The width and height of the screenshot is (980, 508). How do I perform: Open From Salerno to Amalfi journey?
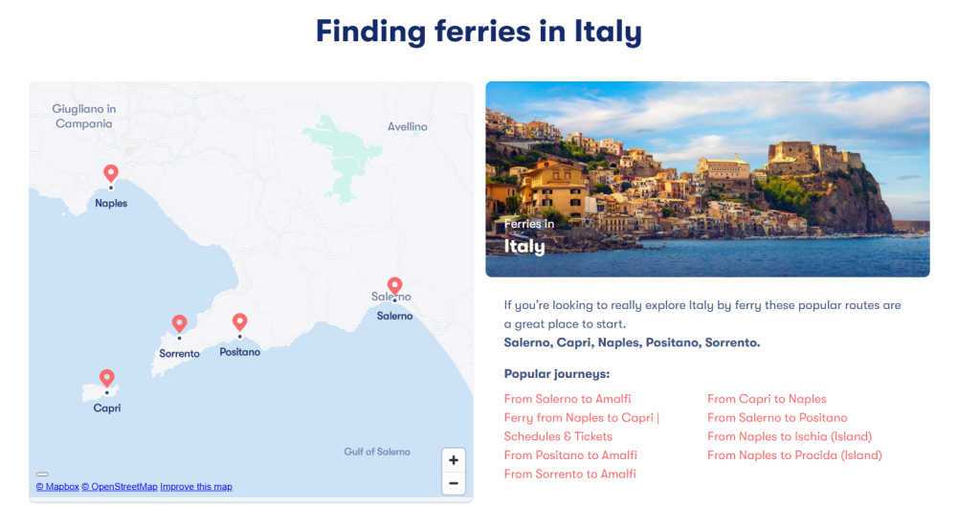click(568, 399)
